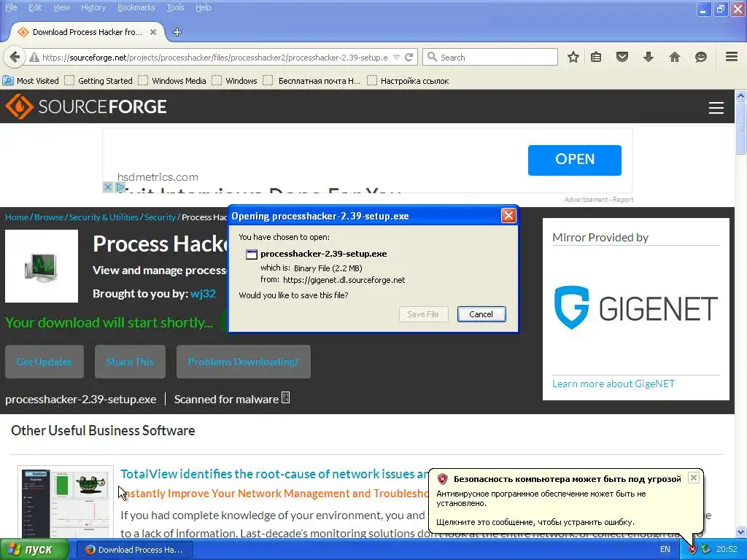
Task: Click the AdChoices triangle icon
Action: [120, 187]
